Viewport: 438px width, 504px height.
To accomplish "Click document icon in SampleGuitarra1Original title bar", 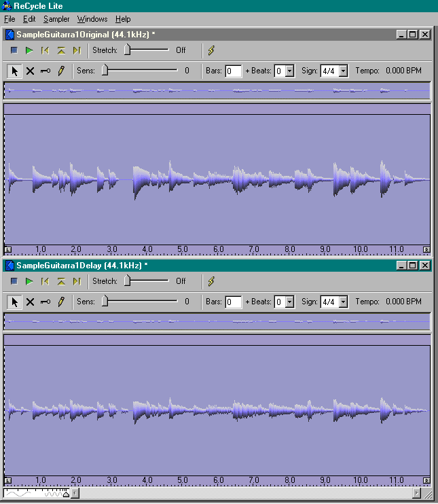I will (x=10, y=35).
